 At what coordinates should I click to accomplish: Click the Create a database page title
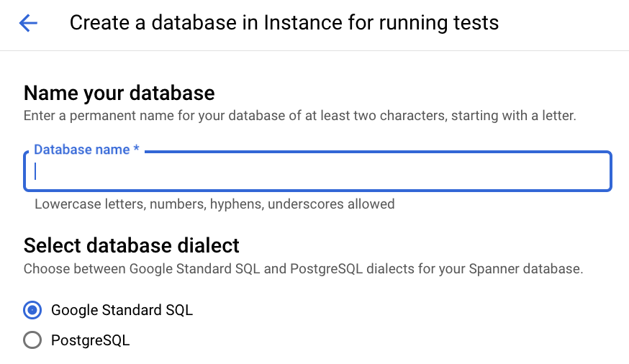pyautogui.click(x=284, y=22)
